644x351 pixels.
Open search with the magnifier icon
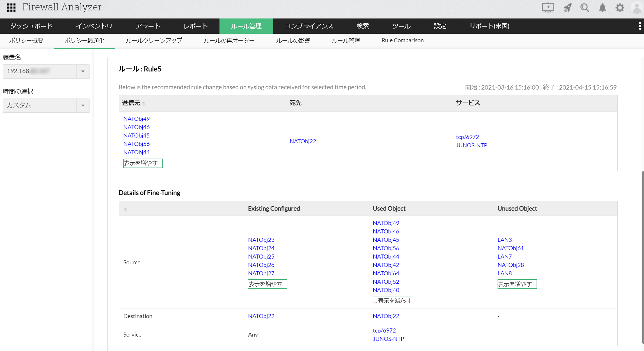(585, 8)
